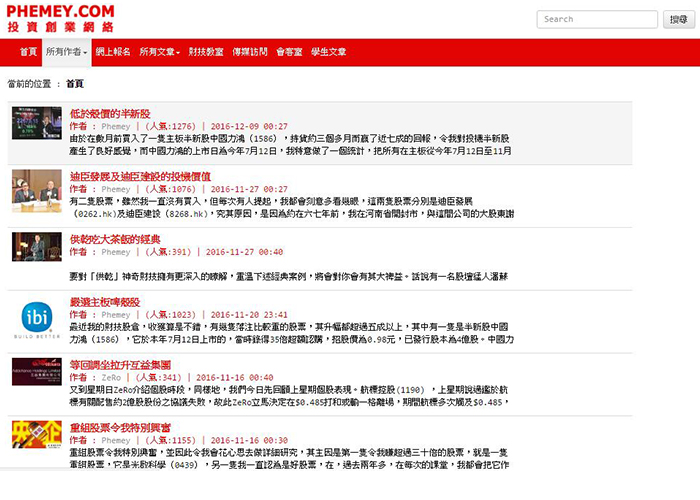Open the article titled 低於殺價的半新股
This screenshot has width=700, height=500.
[110, 114]
